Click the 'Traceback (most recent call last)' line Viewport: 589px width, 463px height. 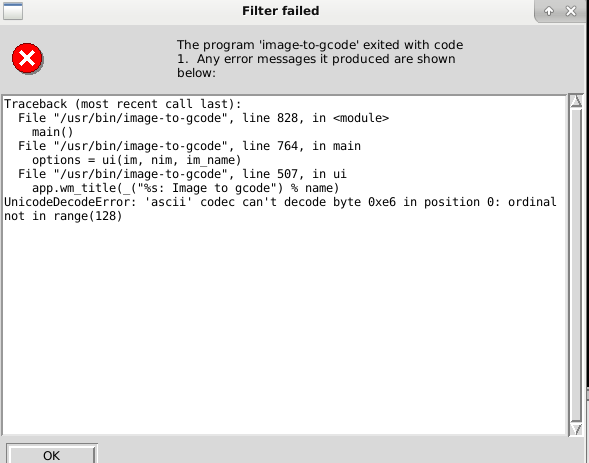(122, 104)
